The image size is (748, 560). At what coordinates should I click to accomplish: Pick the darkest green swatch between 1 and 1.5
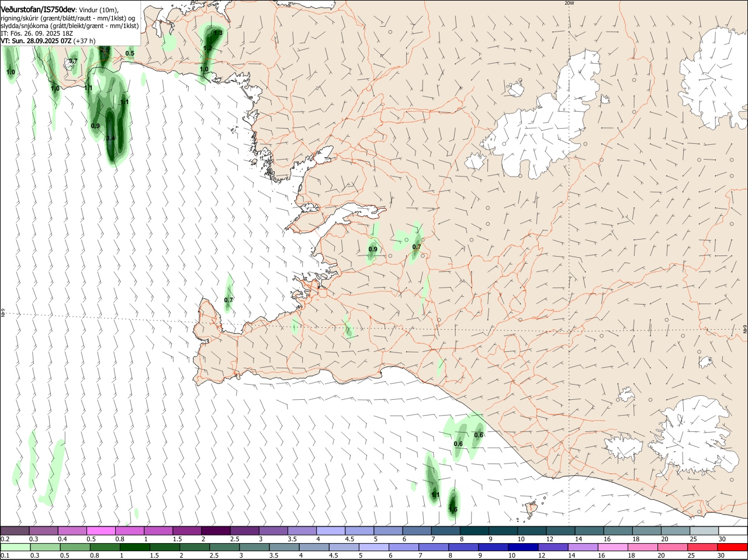pos(136,547)
